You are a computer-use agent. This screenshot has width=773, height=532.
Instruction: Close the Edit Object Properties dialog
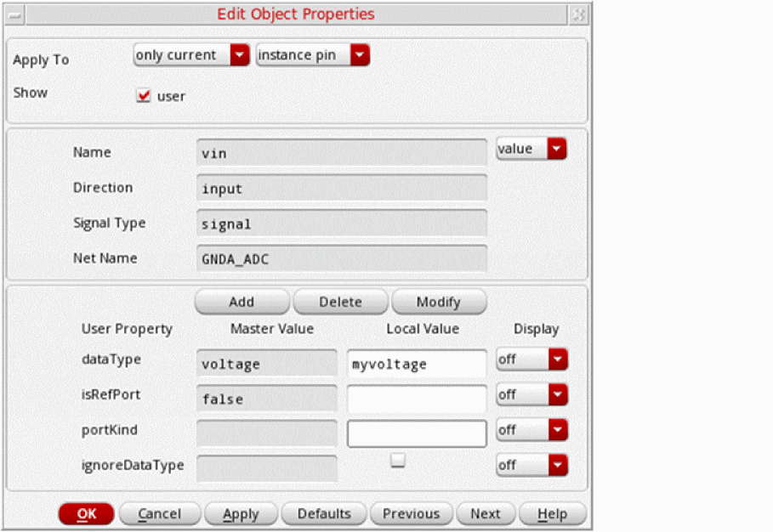point(579,14)
